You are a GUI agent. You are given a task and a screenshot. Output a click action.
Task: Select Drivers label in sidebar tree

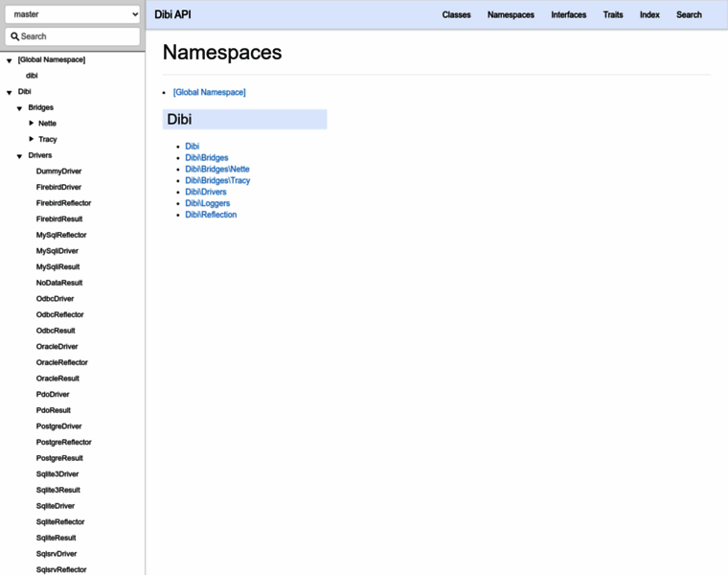40,155
